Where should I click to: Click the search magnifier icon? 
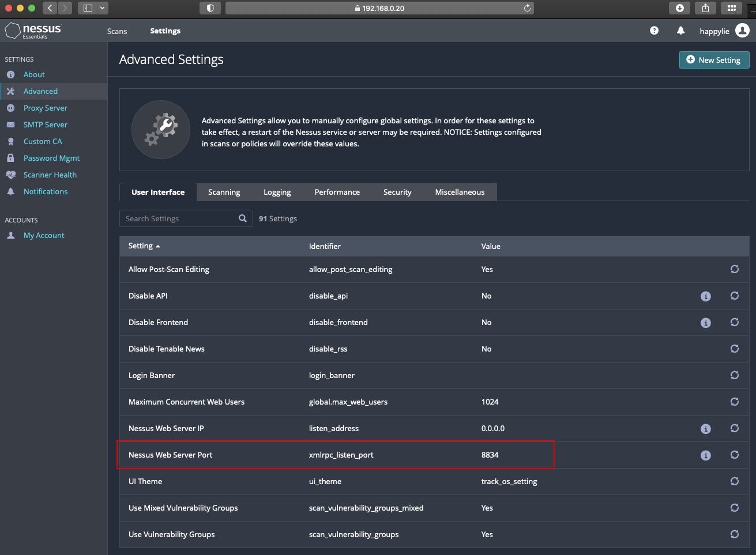(x=243, y=218)
